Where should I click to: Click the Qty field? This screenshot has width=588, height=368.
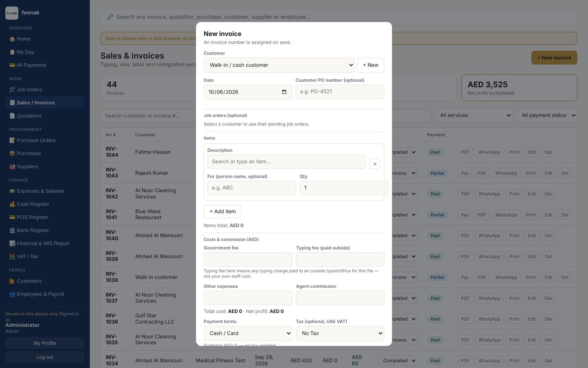tap(344, 188)
